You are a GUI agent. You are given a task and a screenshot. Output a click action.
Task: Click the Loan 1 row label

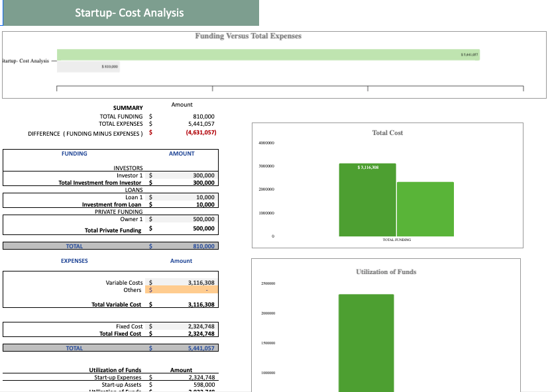[134, 197]
